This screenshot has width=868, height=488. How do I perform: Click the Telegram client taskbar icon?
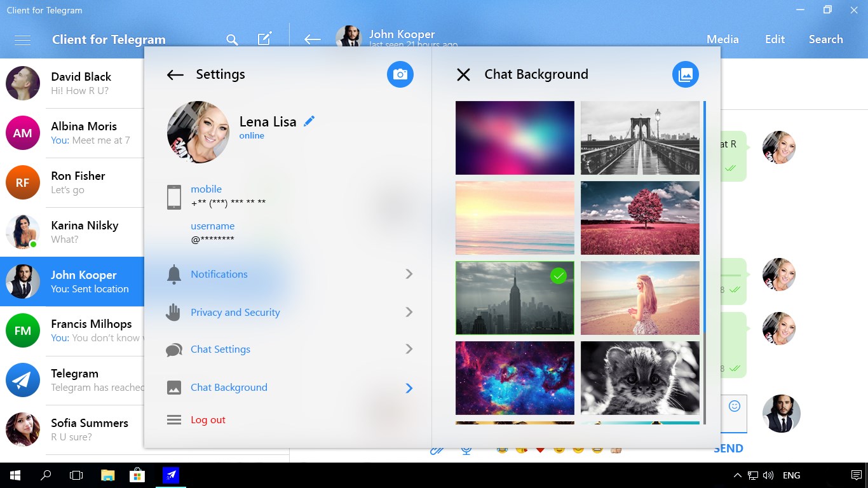(x=171, y=475)
